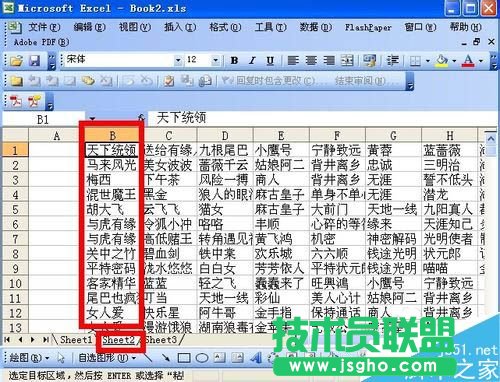Go to previous sheet navigation arrow
Viewport: 500px width, 382px height.
(x=20, y=340)
